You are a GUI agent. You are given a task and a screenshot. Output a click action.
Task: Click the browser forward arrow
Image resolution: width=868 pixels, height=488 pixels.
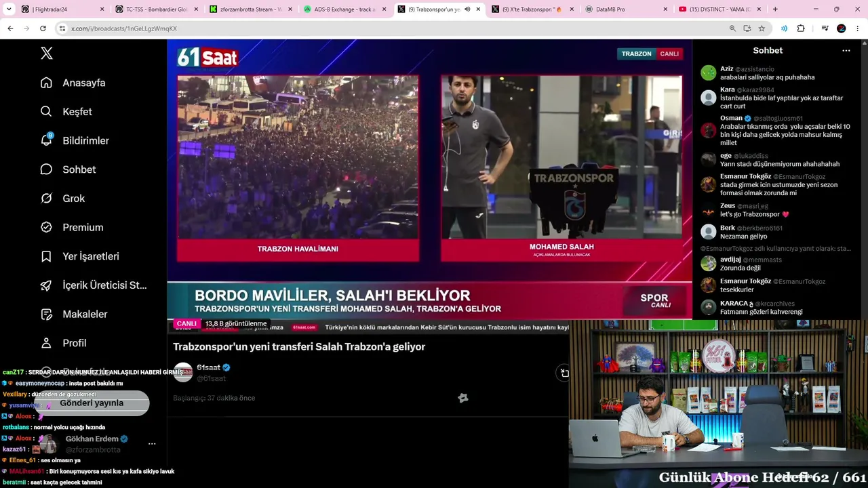(26, 28)
